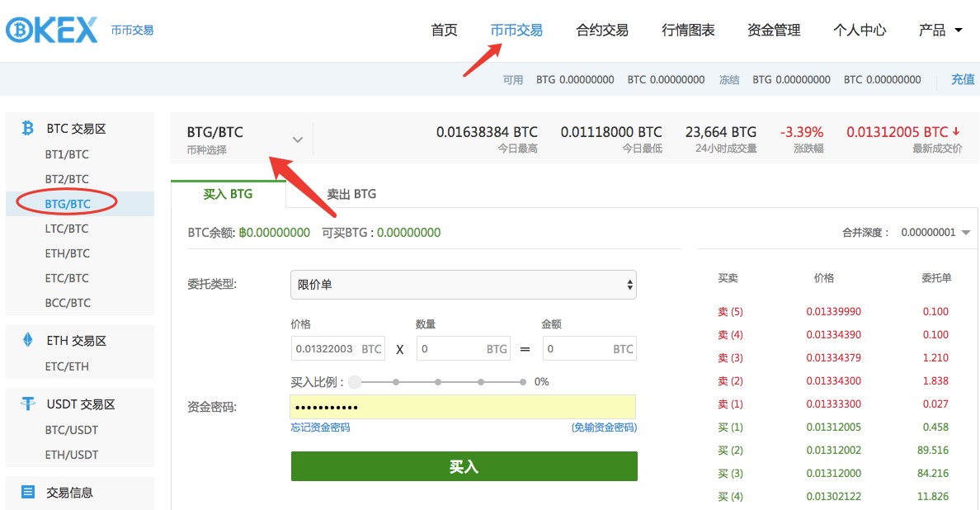Select ETH/USDT in the sidebar
The image size is (980, 510).
[x=71, y=455]
